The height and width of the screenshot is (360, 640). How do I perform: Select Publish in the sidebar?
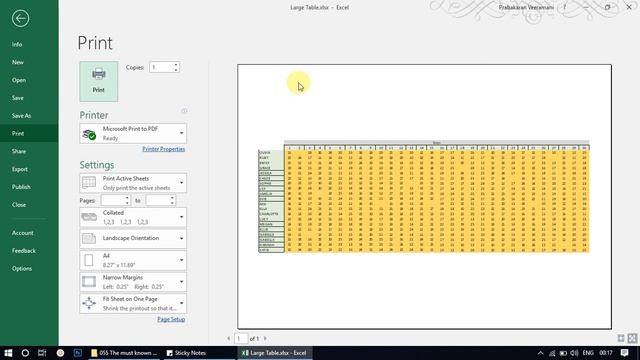tap(21, 187)
